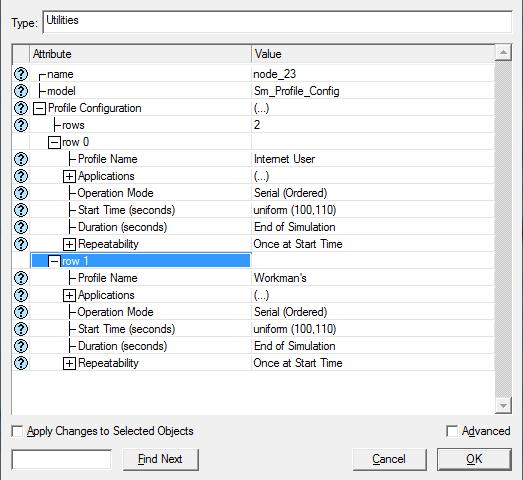The height and width of the screenshot is (480, 523).
Task: Click row 1 End of Simulation value
Action: point(295,346)
